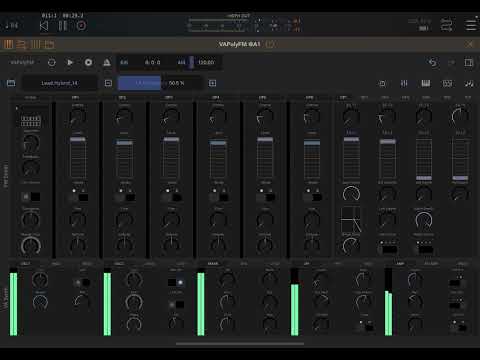Image resolution: width=480 pixels, height=360 pixels.
Task: Toggle the switch in first operator column
Action: [x=78, y=197]
